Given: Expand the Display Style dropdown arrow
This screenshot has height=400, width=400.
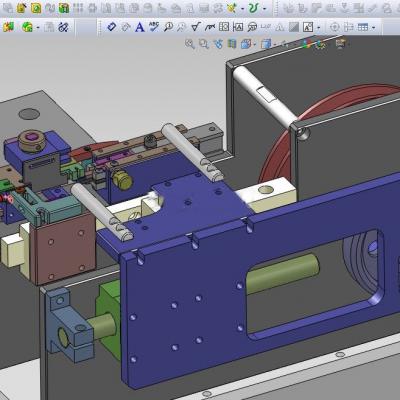Looking at the screenshot, I should tap(275, 44).
